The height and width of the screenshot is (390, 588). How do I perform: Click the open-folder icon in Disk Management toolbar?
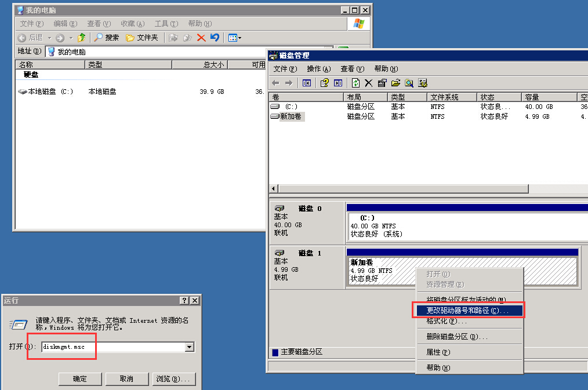(396, 83)
